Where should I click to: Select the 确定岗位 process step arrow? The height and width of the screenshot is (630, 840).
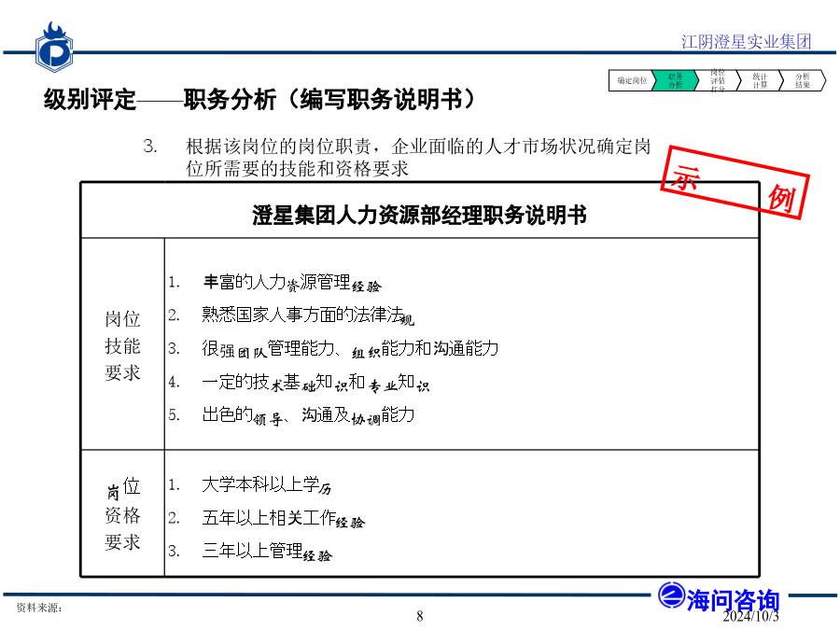(632, 81)
